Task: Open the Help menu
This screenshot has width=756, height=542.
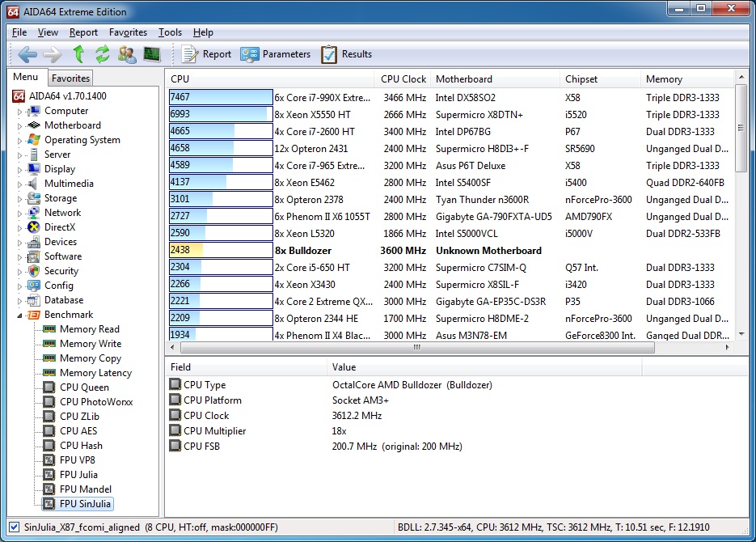Action: tap(203, 32)
